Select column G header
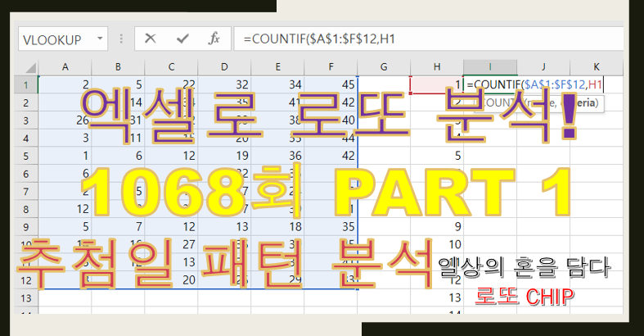The width and height of the screenshot is (644, 336). (384, 67)
